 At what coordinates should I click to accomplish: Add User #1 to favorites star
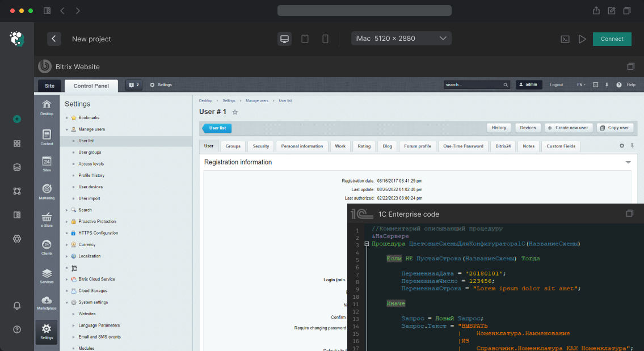coord(235,112)
